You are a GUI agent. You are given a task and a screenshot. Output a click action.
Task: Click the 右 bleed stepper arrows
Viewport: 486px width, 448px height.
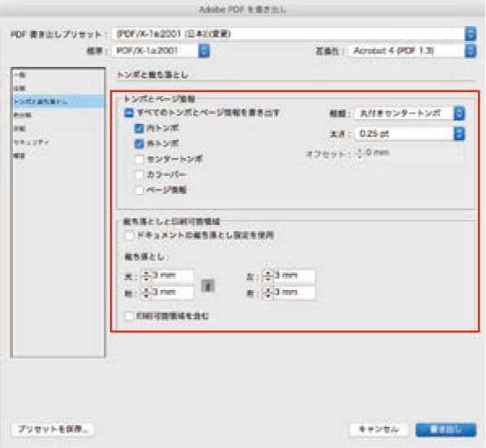[268, 292]
